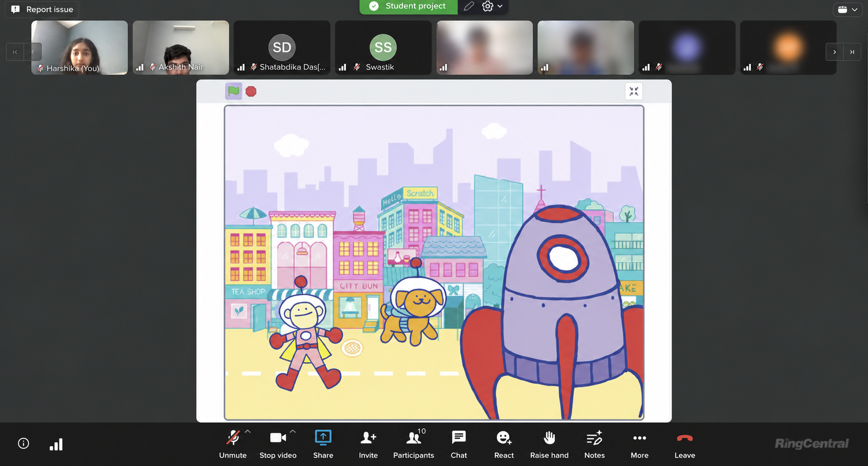Select Swastik participant tile

(383, 48)
